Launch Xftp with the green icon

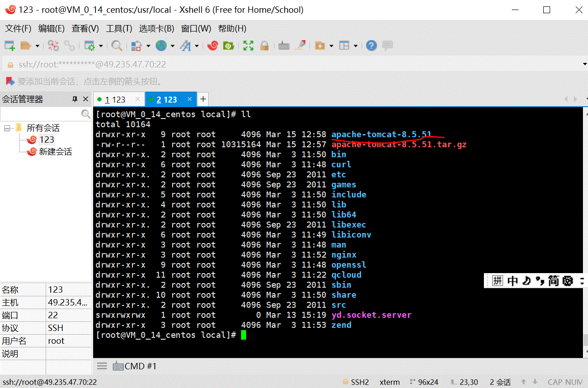point(229,46)
